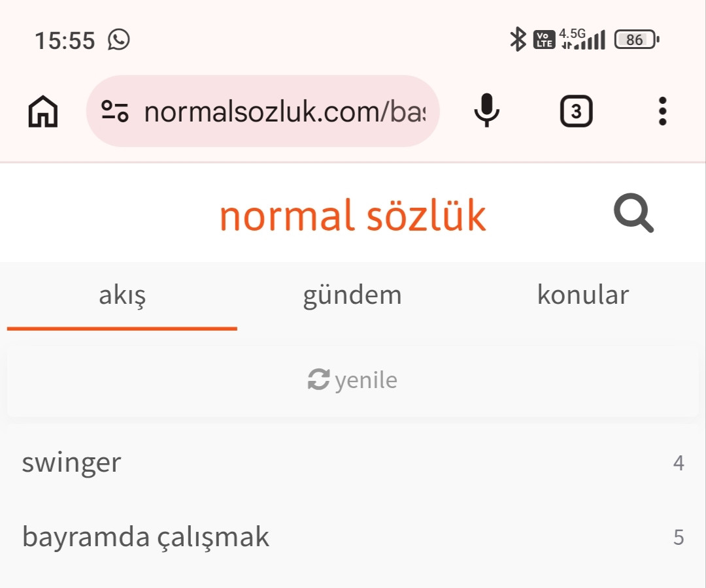This screenshot has width=706, height=588.
Task: Open the bayramda çalışmak topic
Action: coord(146,537)
